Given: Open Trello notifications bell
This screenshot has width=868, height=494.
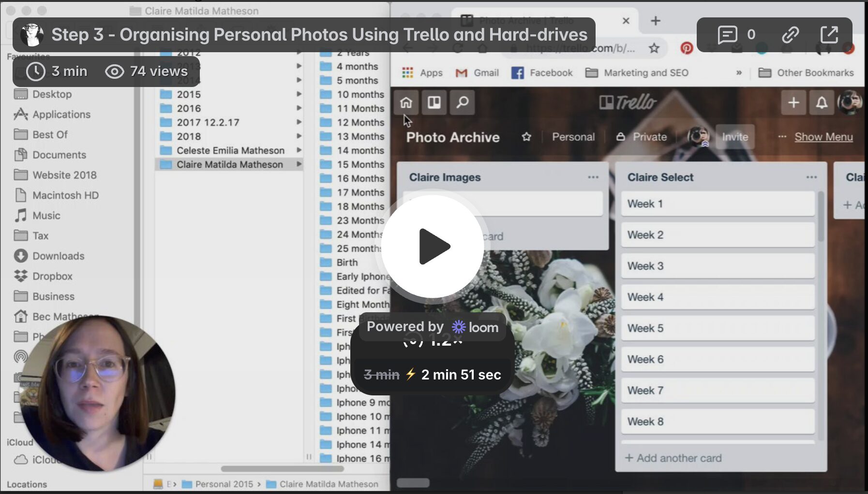Looking at the screenshot, I should click(822, 102).
